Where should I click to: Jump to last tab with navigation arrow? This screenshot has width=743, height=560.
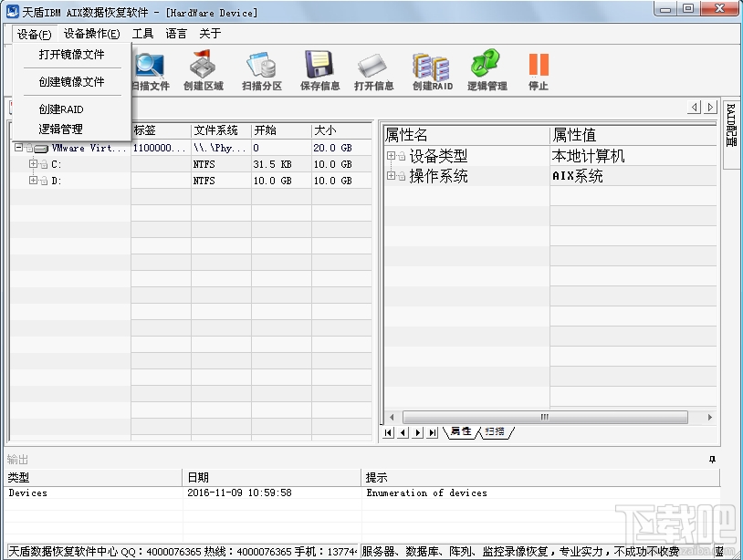(432, 432)
